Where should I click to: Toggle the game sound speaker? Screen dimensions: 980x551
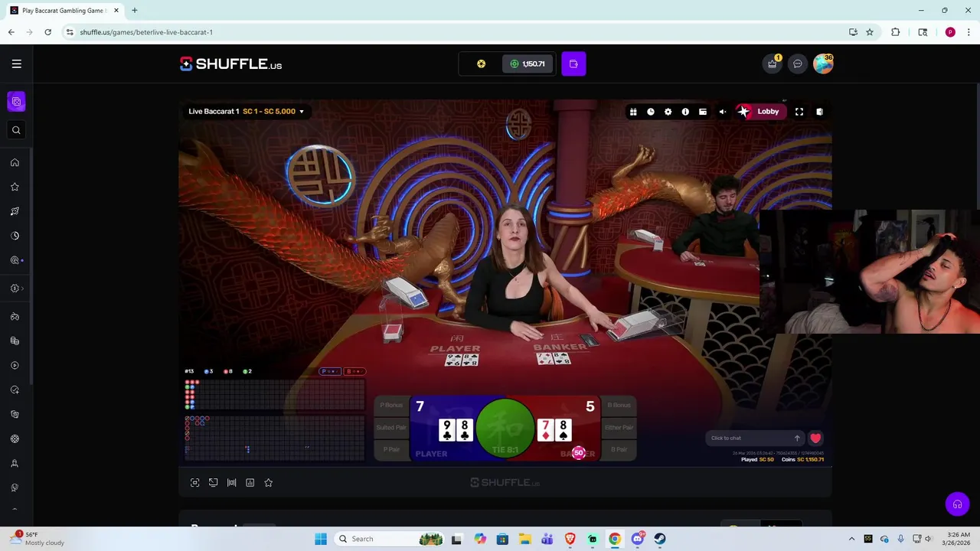coord(722,112)
